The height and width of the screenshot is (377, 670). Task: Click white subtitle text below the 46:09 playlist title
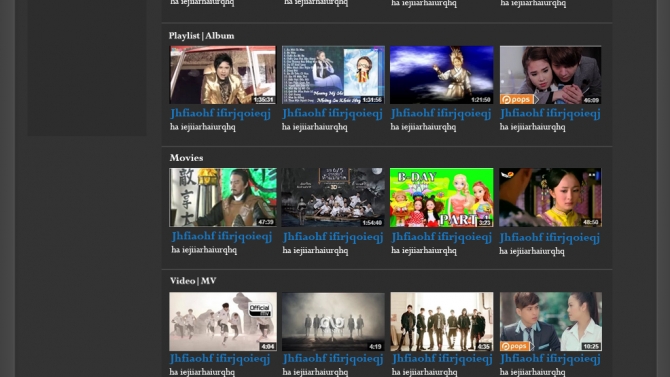point(532,127)
